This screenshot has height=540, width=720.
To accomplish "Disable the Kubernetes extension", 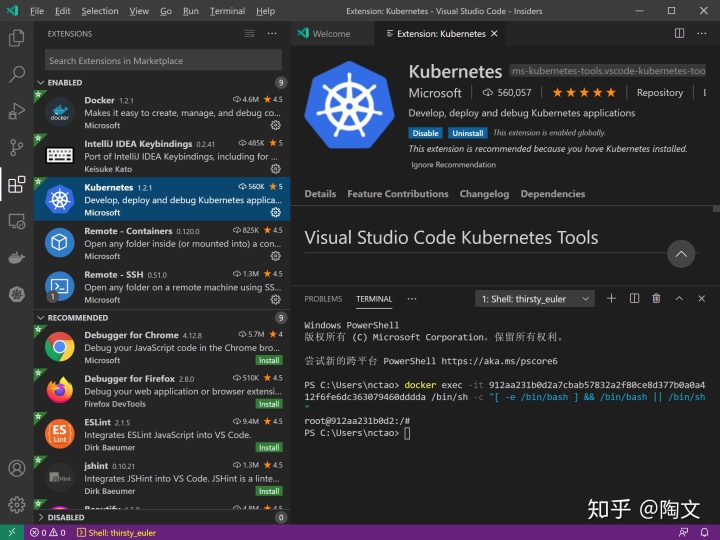I will click(425, 133).
